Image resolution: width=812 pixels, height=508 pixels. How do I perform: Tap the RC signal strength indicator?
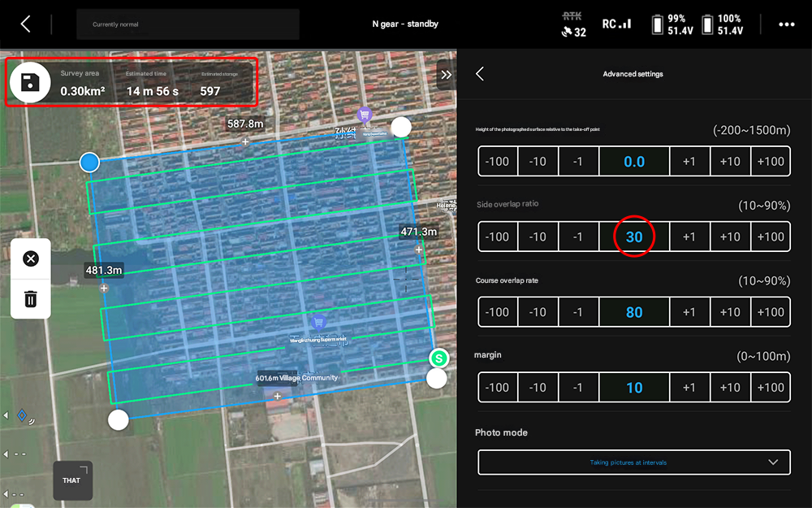(x=616, y=24)
